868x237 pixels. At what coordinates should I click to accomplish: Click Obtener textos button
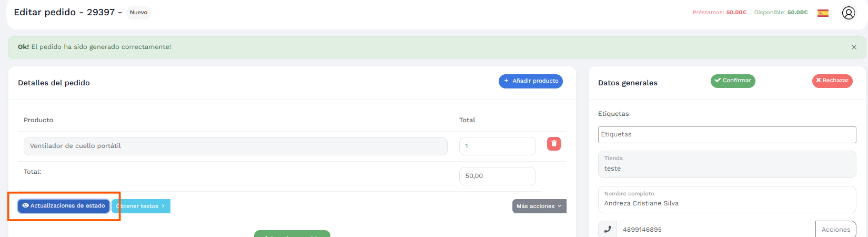click(x=141, y=206)
